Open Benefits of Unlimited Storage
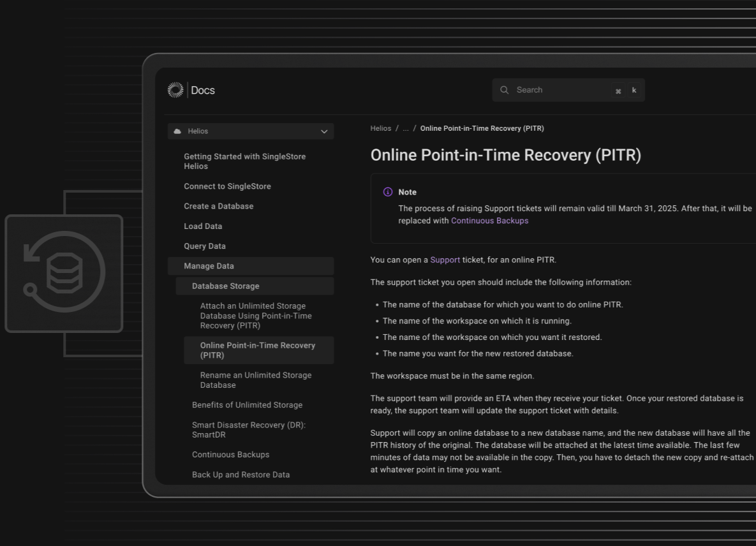The width and height of the screenshot is (756, 546). [248, 405]
